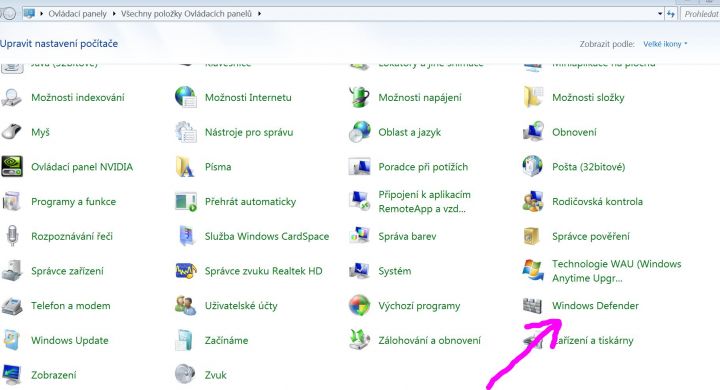Click the Rodičovská kontrola icon
The height and width of the screenshot is (390, 720).
(x=533, y=201)
